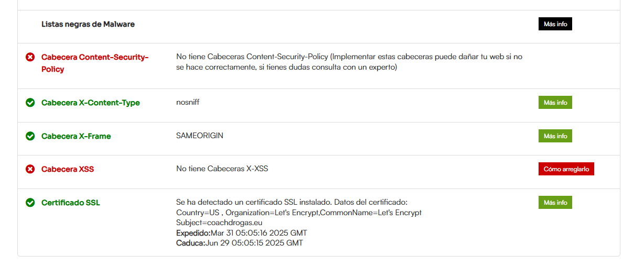Click the red error icon beside Cabecera Content-Security-Policy
The height and width of the screenshot is (278, 644).
30,57
